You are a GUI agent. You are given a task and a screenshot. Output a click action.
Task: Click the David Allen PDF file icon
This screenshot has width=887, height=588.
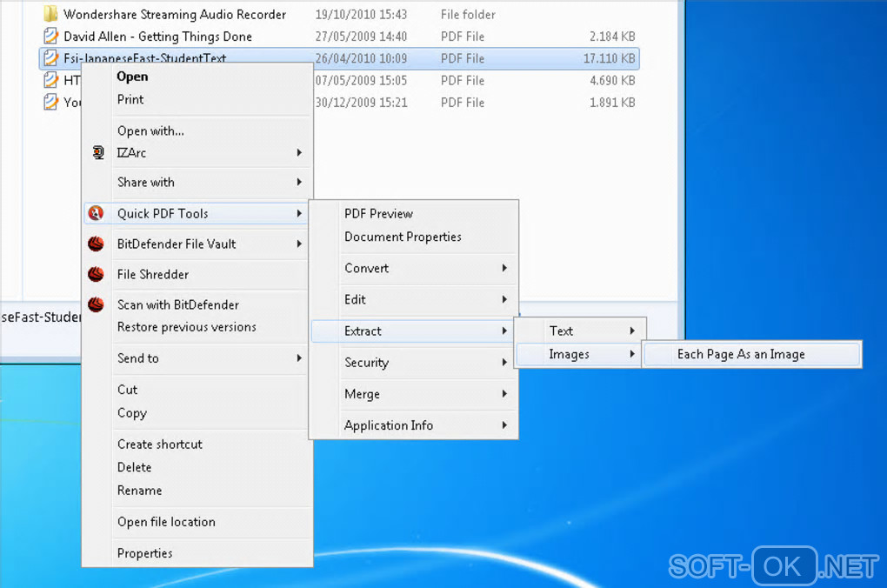[51, 37]
